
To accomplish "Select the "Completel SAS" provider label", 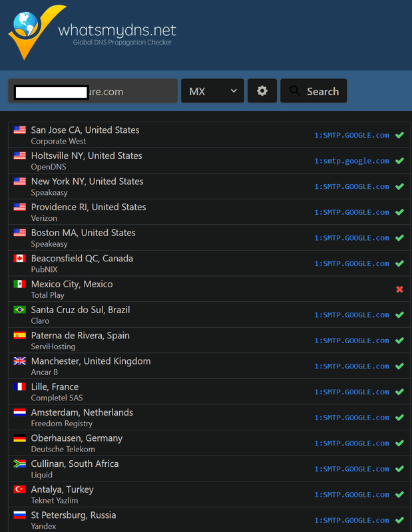I will (57, 398).
